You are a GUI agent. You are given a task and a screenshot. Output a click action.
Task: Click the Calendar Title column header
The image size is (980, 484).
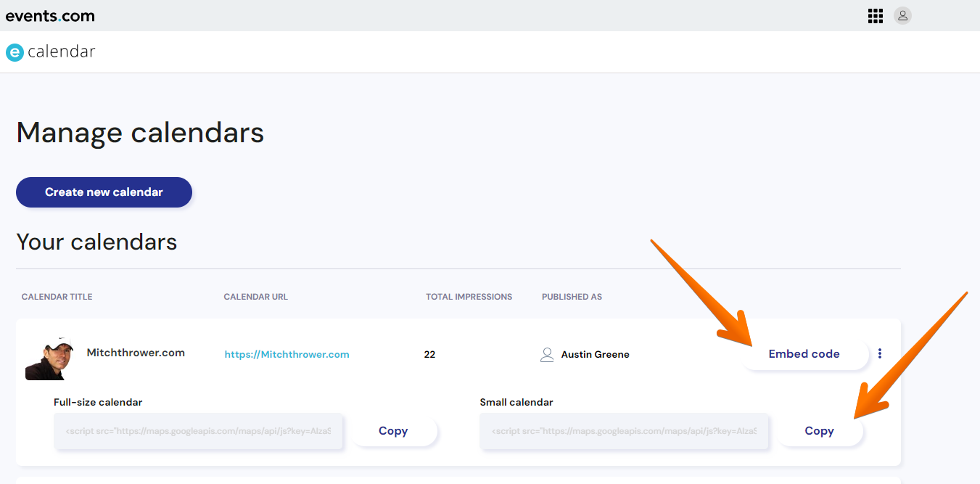57,297
